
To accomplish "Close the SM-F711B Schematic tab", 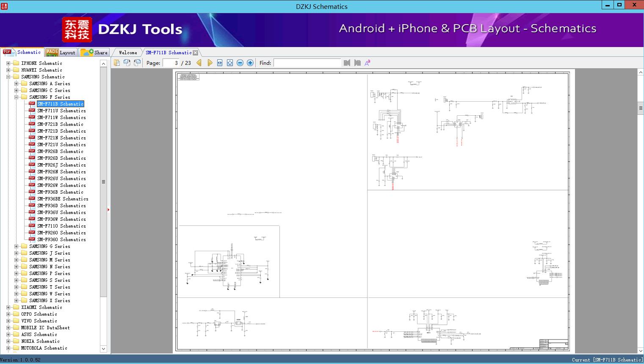I will pos(195,53).
